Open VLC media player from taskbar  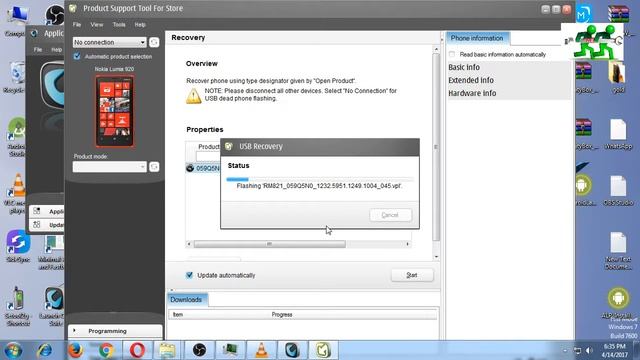tap(261, 351)
